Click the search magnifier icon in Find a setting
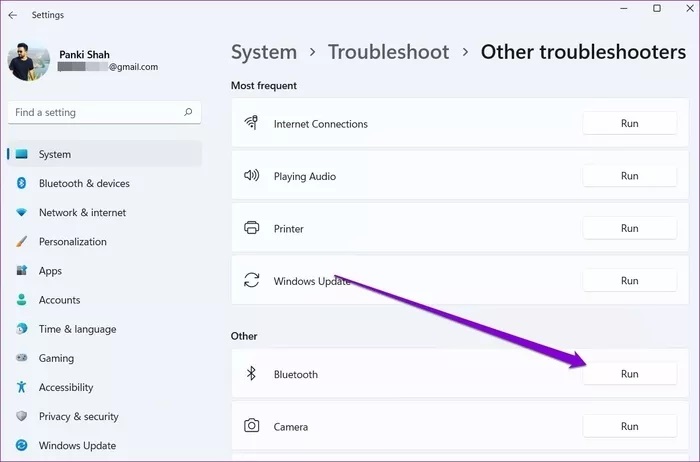Viewport: 700px width, 462px height. [188, 113]
